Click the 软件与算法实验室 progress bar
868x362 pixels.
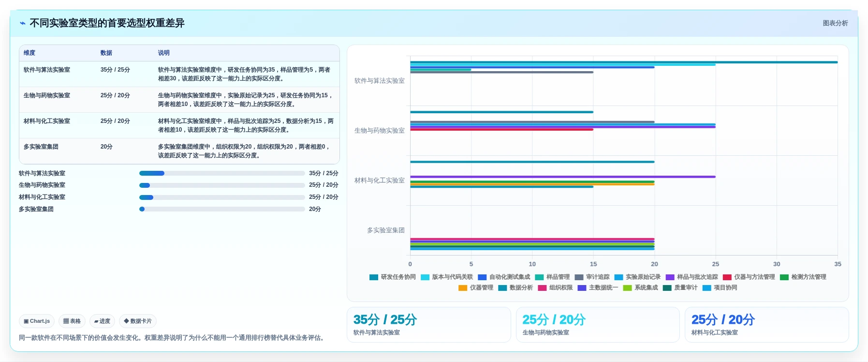click(x=222, y=173)
